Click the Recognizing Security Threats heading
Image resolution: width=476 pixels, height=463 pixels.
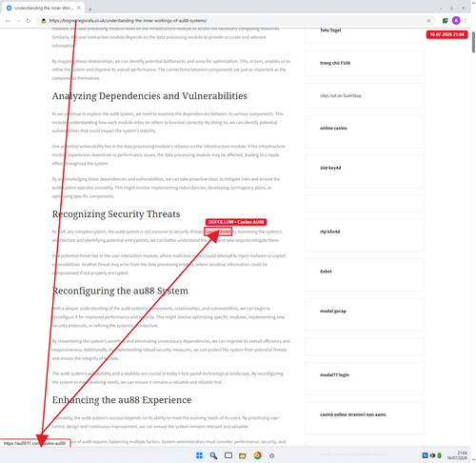point(116,214)
